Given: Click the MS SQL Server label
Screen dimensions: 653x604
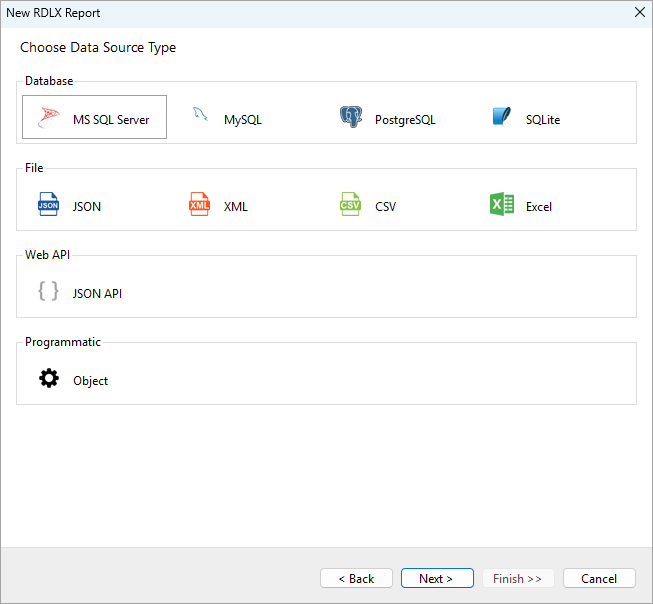Looking at the screenshot, I should [111, 120].
